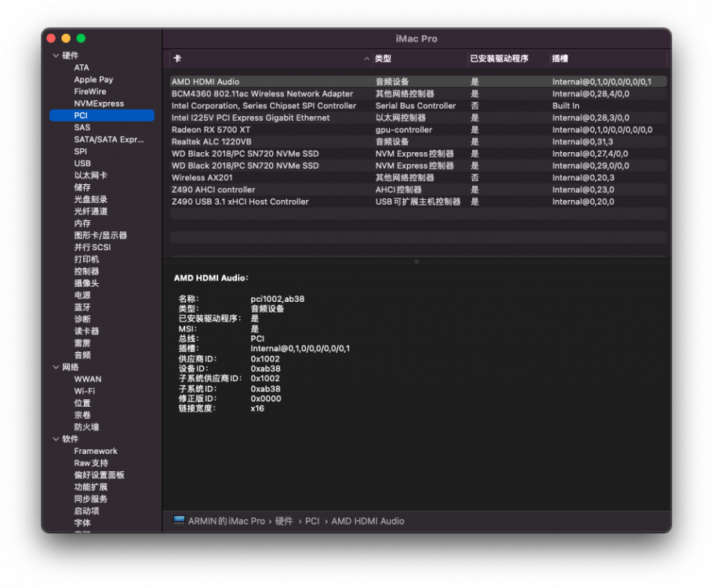The image size is (713, 588).
Task: Collapse the 硬件 section in sidebar
Action: coord(56,56)
